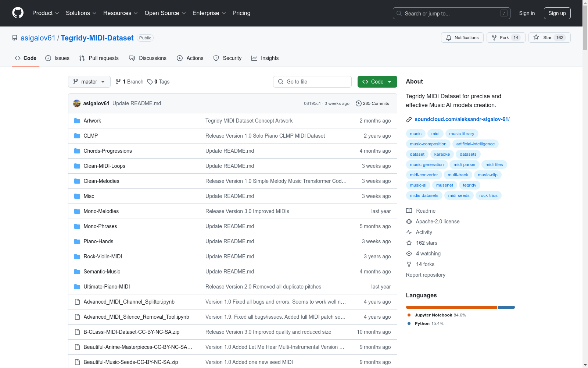The height and width of the screenshot is (368, 588).
Task: Click the Readme book icon
Action: point(409,211)
